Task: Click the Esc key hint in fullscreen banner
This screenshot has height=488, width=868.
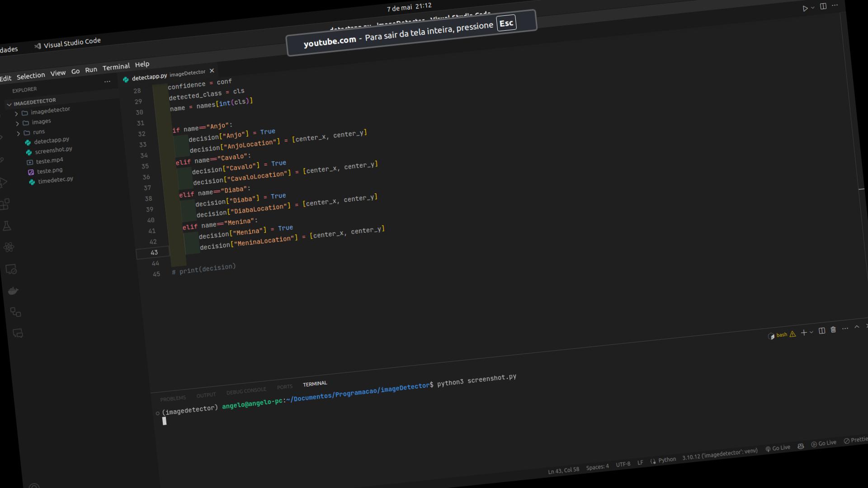Action: [506, 23]
